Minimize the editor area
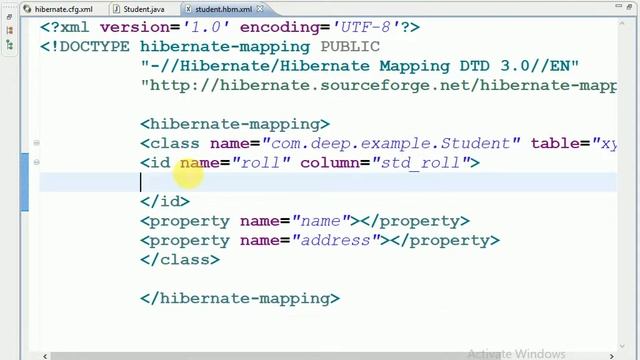The width and height of the screenshot is (640, 360). pos(618,6)
